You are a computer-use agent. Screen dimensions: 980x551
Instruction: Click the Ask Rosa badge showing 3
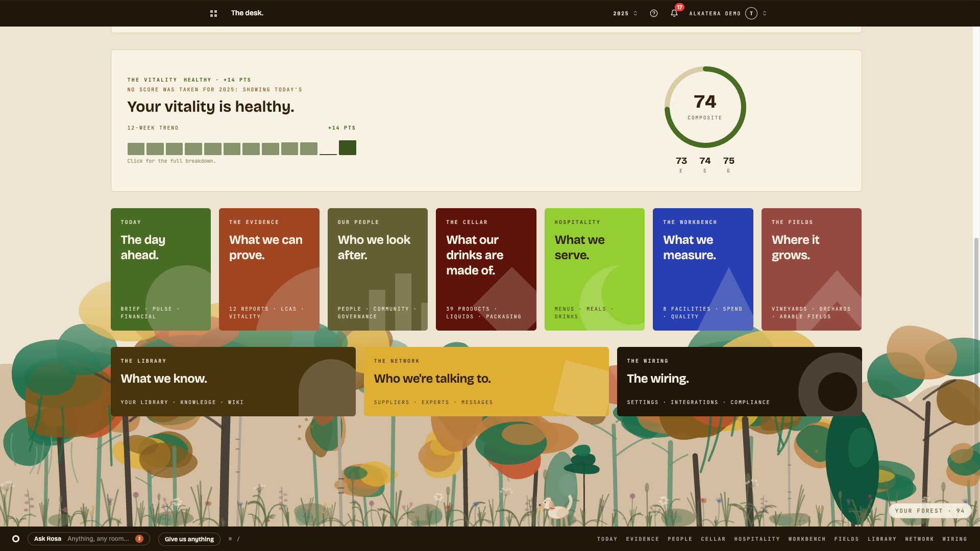(x=139, y=539)
